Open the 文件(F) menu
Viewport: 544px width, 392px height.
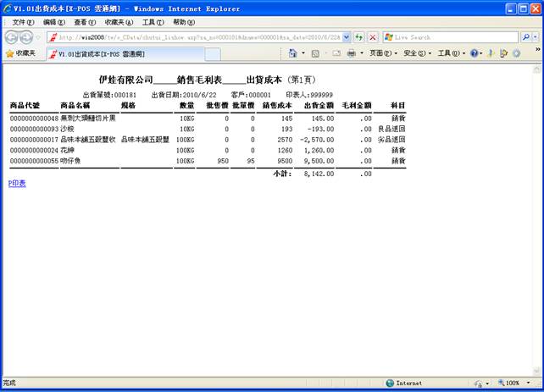(x=23, y=22)
